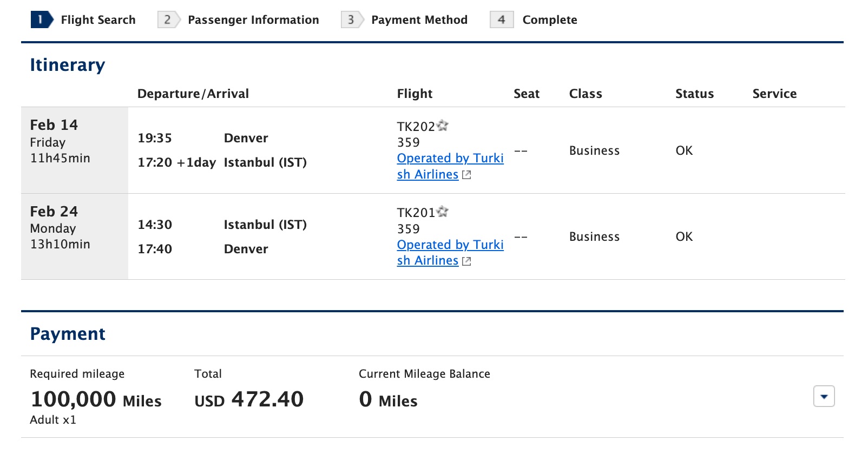868x460 pixels.
Task: Open the first Operated by Turkish Airlines link
Action: [450, 166]
